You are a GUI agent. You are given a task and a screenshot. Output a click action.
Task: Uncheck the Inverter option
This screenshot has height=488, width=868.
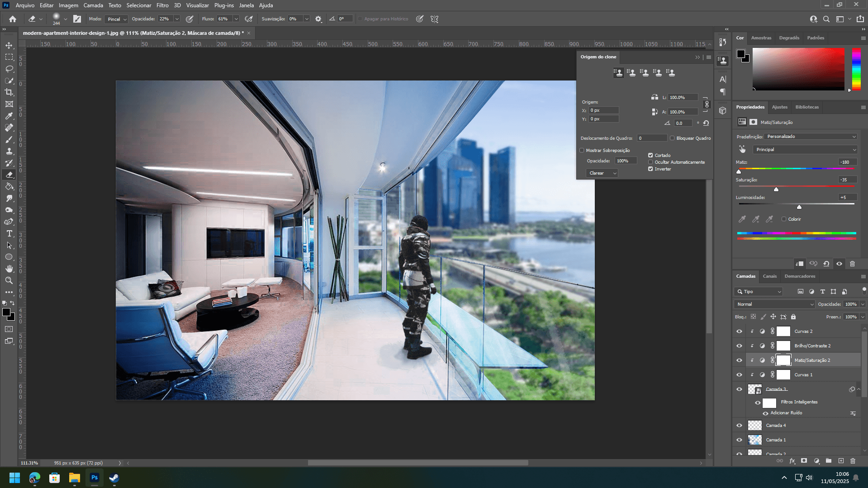[650, 169]
